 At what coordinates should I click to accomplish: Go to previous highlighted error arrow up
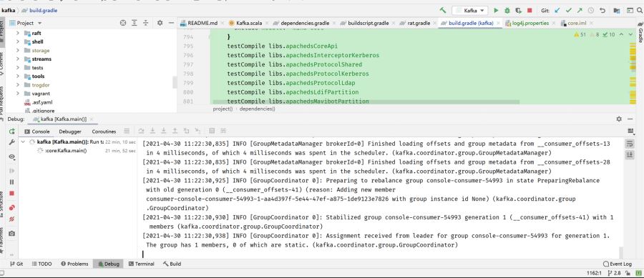[x=621, y=35]
